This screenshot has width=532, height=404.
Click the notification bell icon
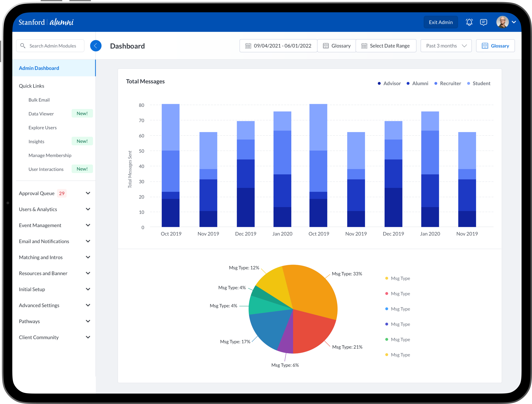coord(469,22)
